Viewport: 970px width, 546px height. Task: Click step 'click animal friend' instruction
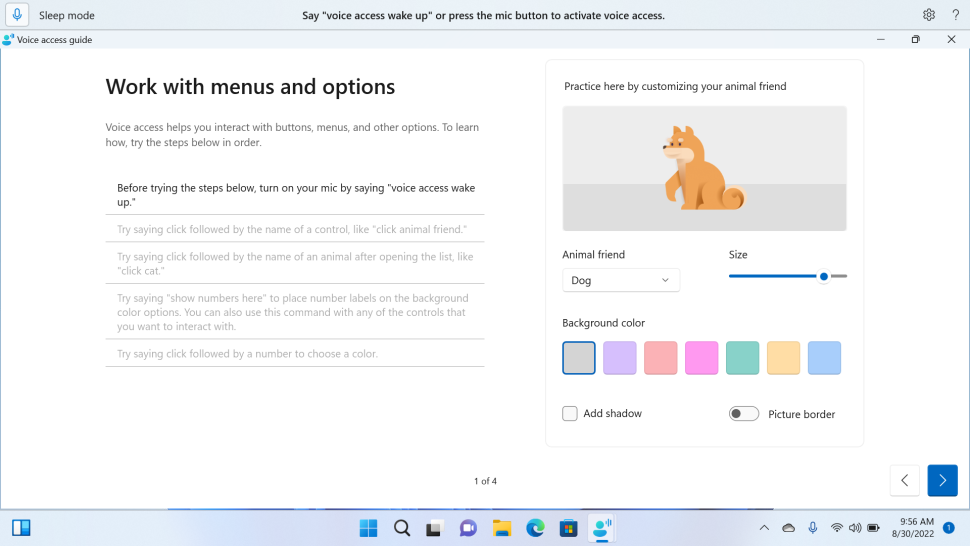294,229
